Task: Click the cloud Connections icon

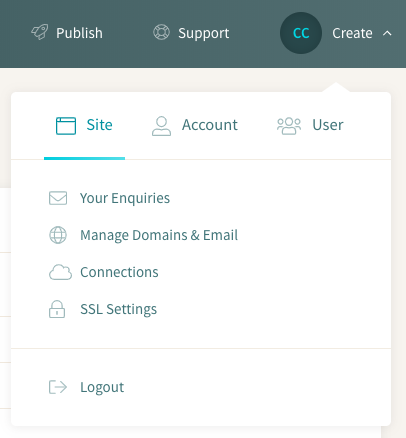Action: [60, 272]
